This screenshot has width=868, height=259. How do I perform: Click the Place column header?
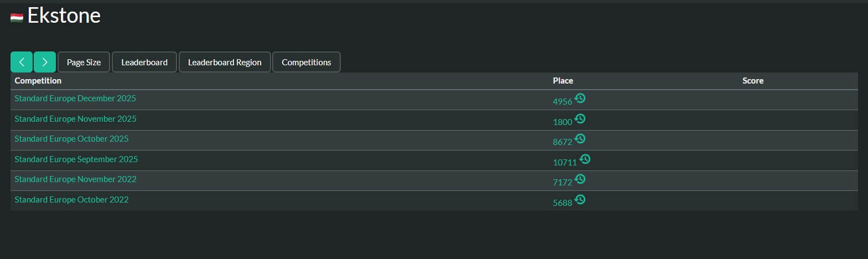tap(563, 81)
